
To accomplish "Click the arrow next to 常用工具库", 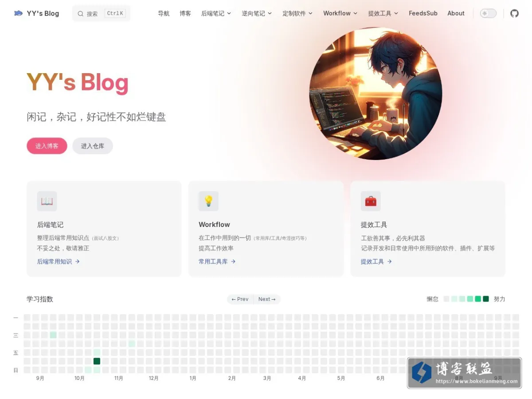I will click(233, 262).
